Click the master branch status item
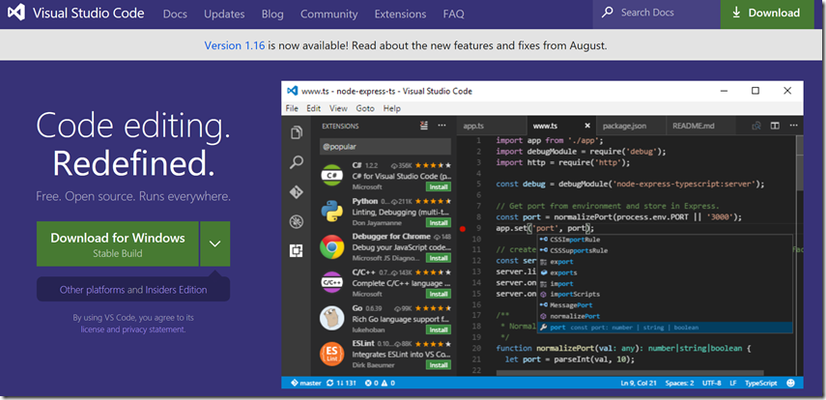 [306, 383]
